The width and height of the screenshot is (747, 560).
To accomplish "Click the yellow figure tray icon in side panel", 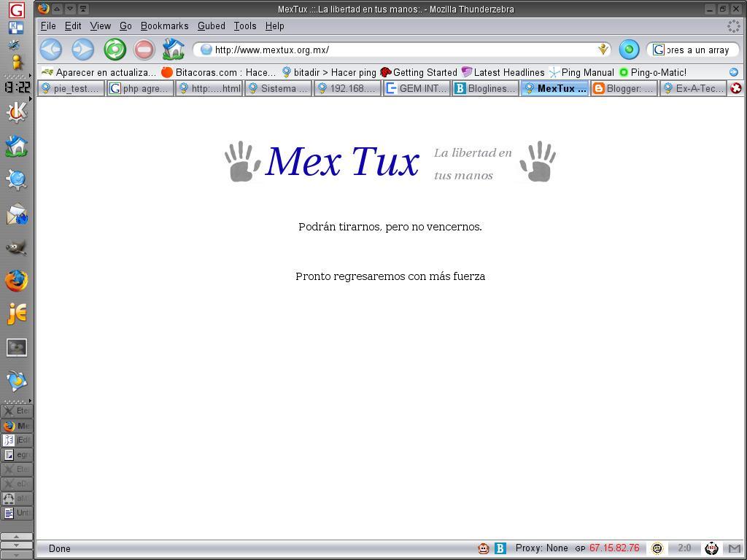I will 17,63.
